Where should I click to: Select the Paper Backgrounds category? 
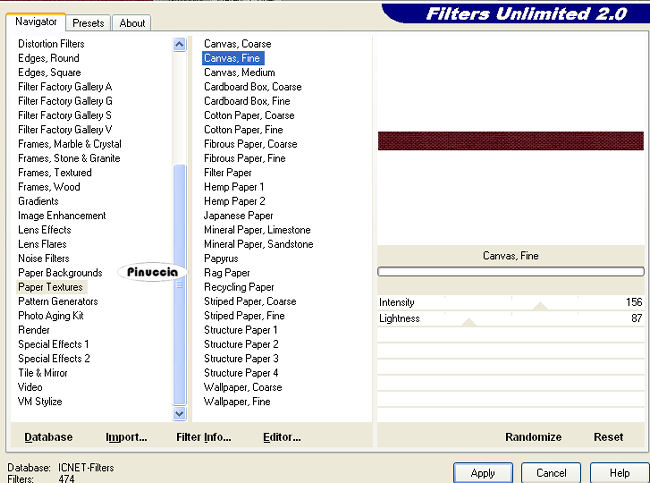[x=60, y=273]
